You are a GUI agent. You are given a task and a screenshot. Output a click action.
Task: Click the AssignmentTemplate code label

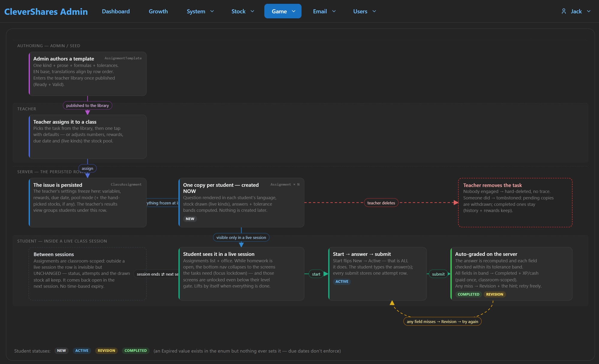click(123, 58)
